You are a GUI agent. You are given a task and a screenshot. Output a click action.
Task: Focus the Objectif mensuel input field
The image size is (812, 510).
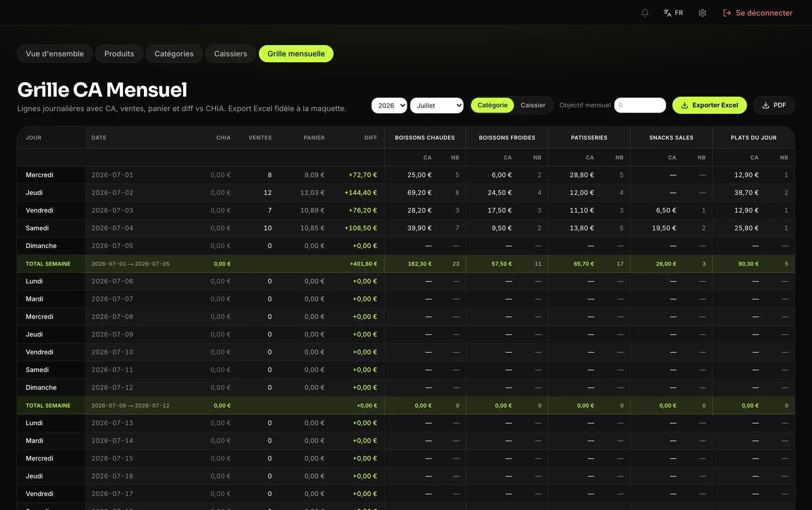(640, 105)
